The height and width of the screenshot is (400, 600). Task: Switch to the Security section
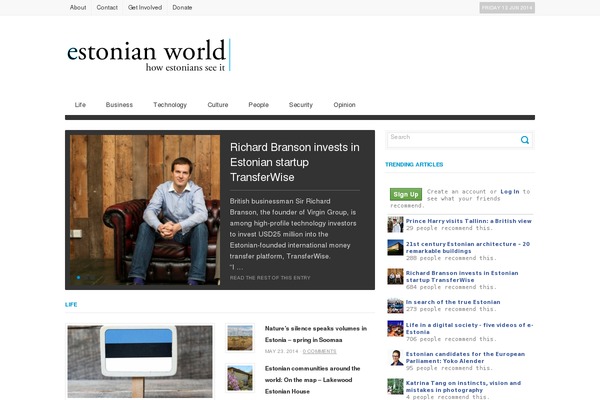(301, 105)
